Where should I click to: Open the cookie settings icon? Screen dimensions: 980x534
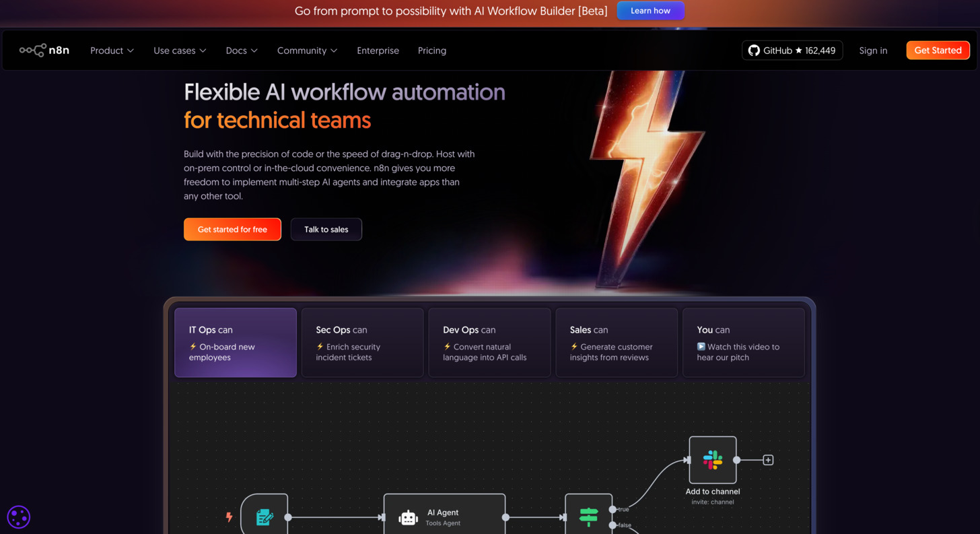tap(18, 517)
